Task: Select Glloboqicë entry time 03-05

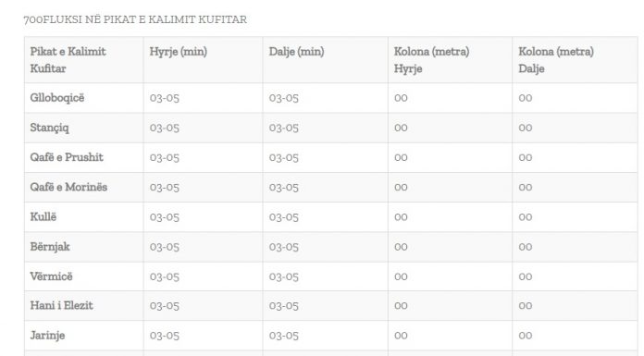Action: 165,98
